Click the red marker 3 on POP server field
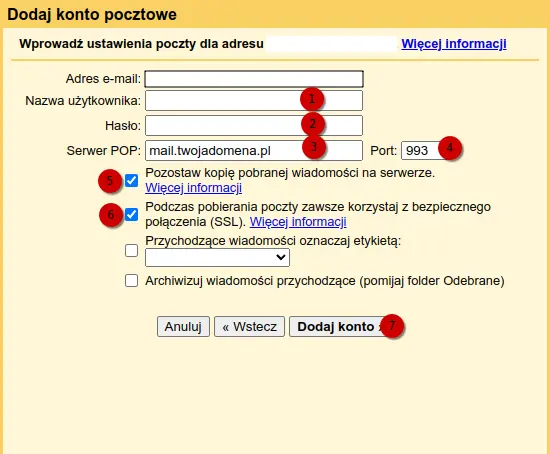 pos(314,147)
